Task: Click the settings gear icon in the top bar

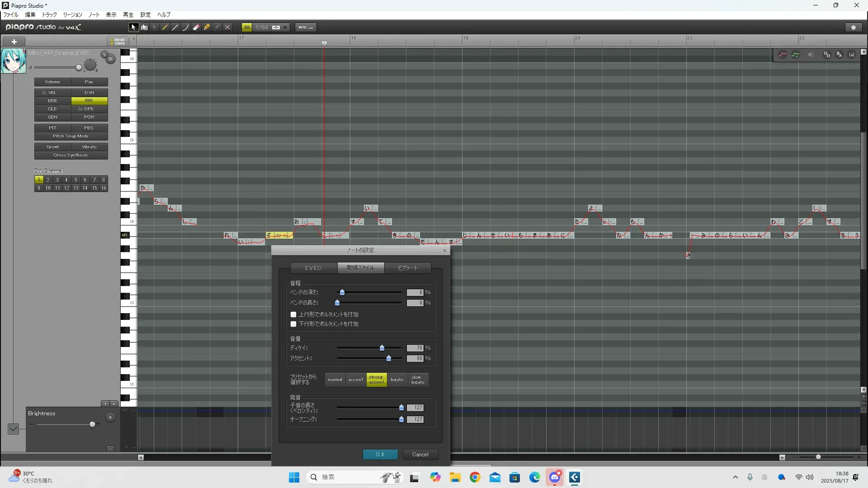Action: click(x=854, y=28)
